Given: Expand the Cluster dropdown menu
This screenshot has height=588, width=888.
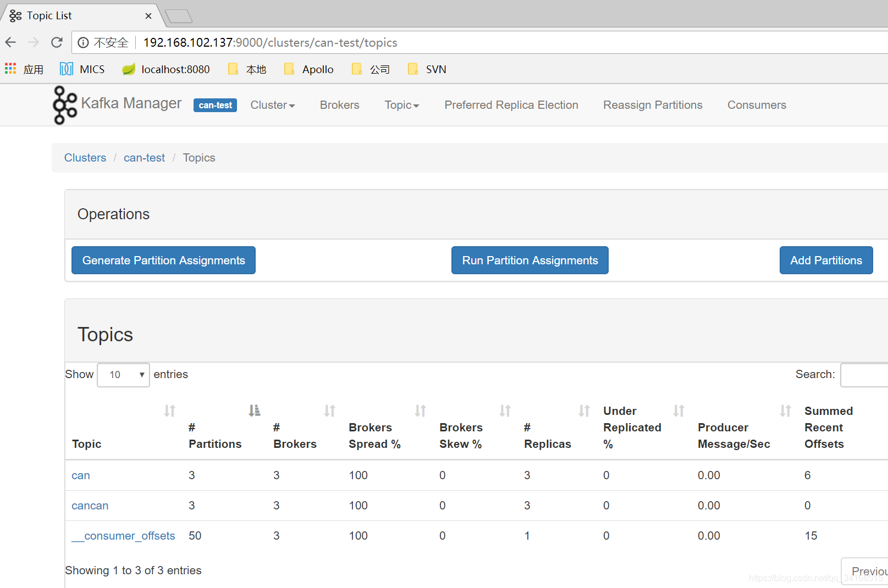Looking at the screenshot, I should coord(273,105).
